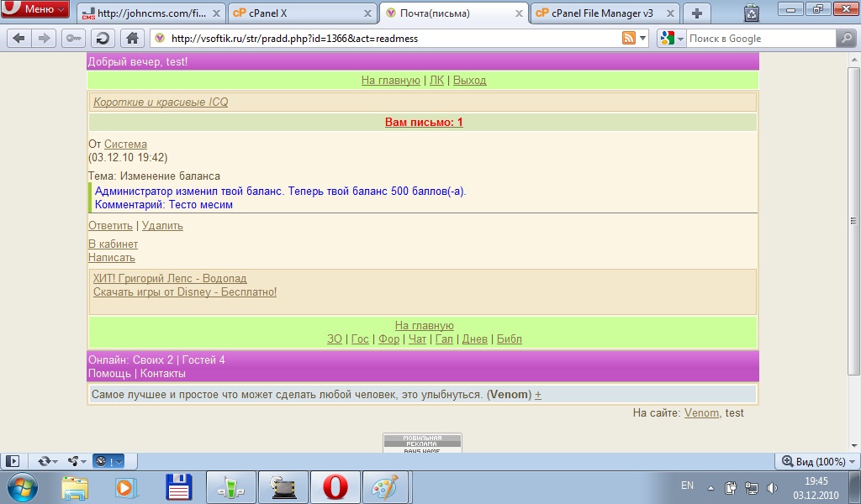Go forward with the Forward arrow

44,39
